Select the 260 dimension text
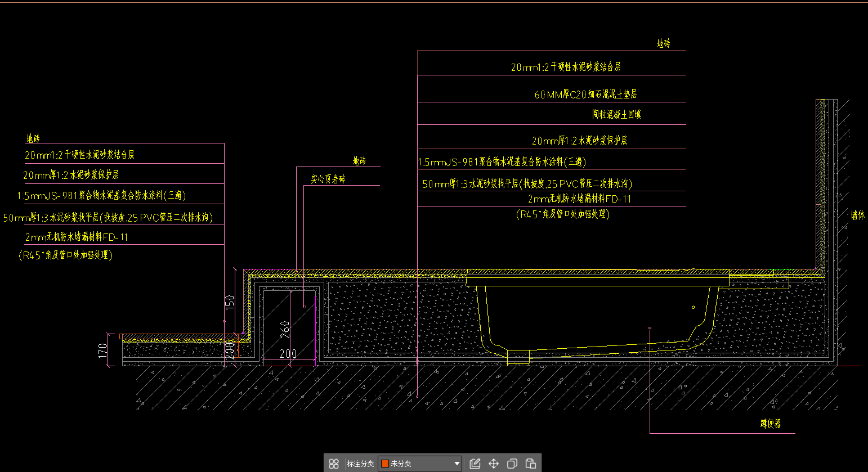The image size is (868, 472). pos(285,329)
